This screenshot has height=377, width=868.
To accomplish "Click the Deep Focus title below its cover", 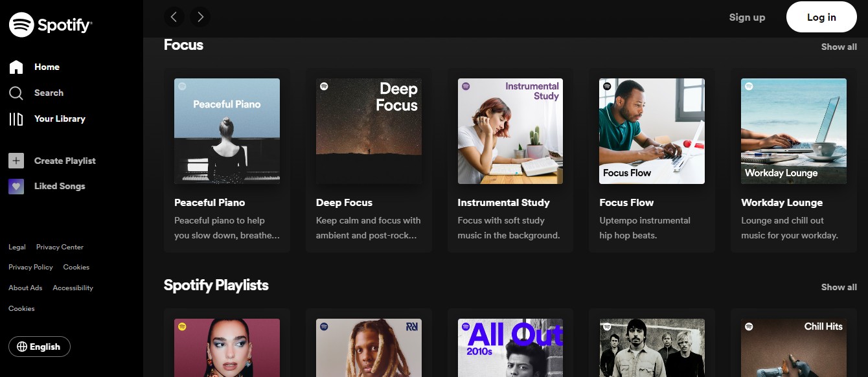I will coord(344,203).
